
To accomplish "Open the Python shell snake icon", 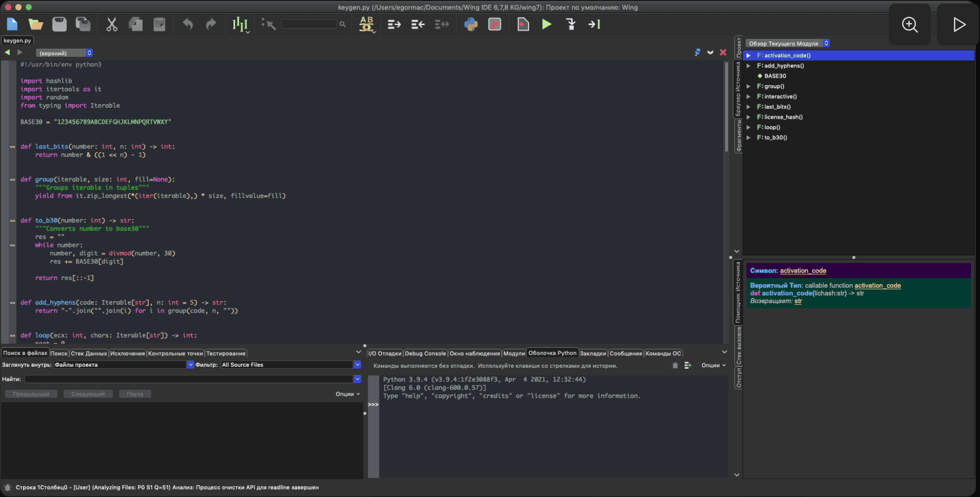I will coord(471,24).
